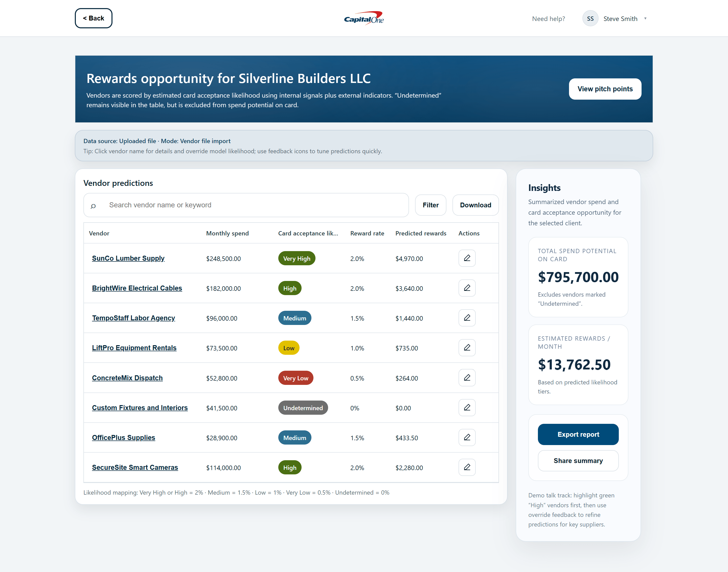
Task: Open View pitch points
Action: [605, 89]
